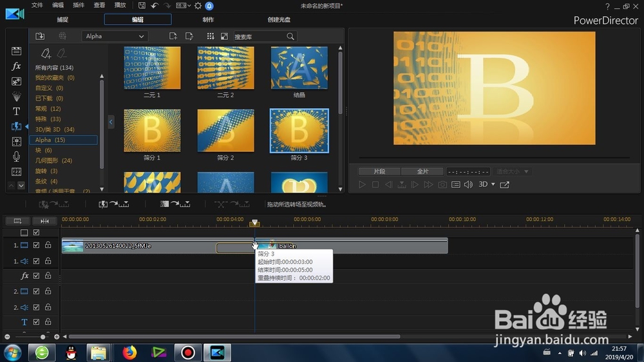Toggle title track T checkbox
The height and width of the screenshot is (362, 644).
click(36, 321)
